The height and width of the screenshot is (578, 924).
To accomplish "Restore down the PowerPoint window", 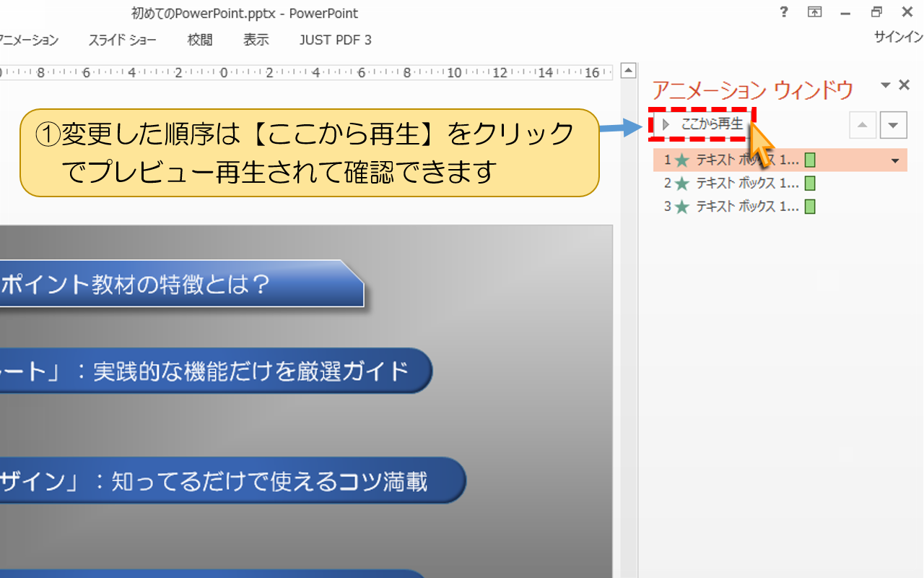I will [876, 12].
